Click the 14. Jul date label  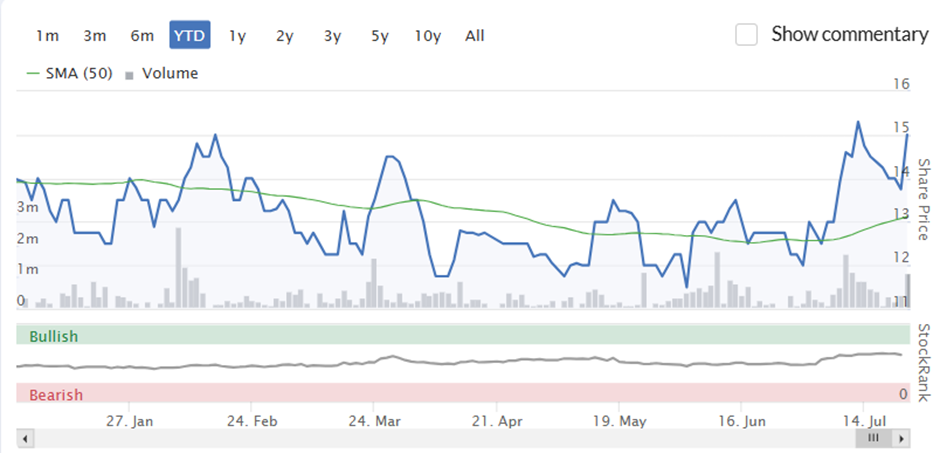pyautogui.click(x=864, y=421)
